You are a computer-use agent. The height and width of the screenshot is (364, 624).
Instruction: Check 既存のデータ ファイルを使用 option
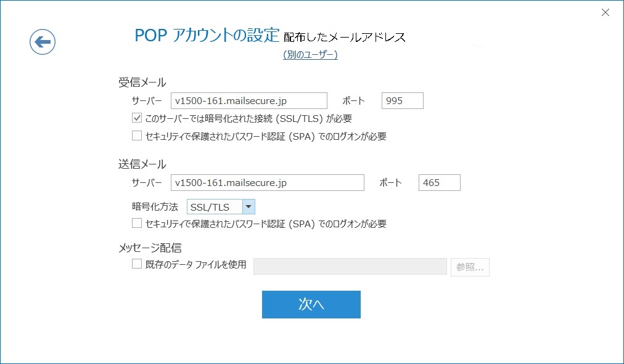click(137, 264)
